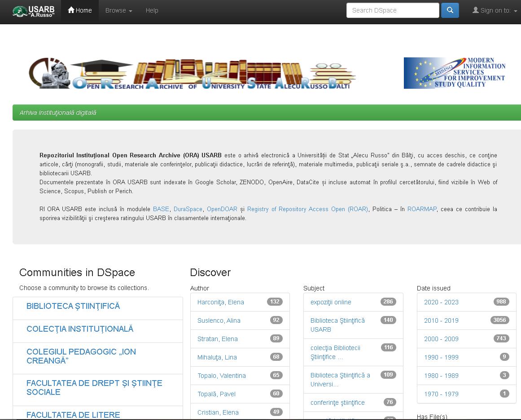This screenshot has height=420, width=521.
Task: Click the magnifier search button
Action: point(450,10)
